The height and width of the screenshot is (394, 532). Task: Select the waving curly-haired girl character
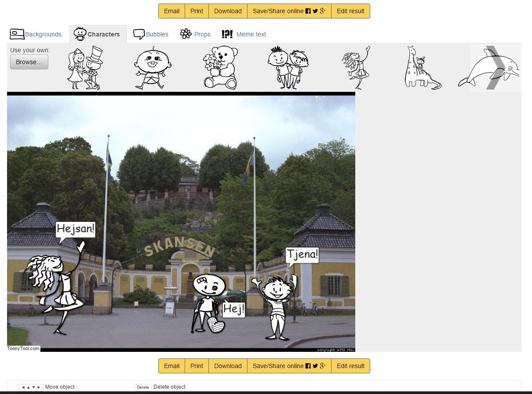pyautogui.click(x=357, y=68)
